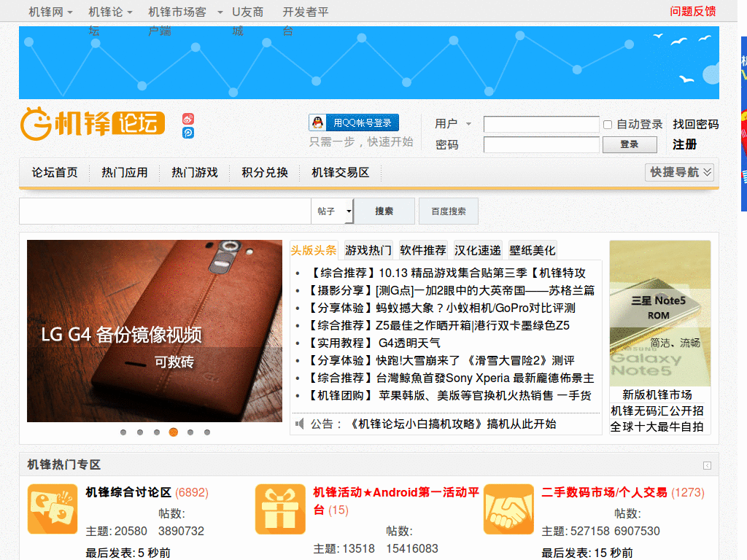Click the 三星 Note5 ROM thumbnail
Image resolution: width=747 pixels, height=560 pixels.
pos(659,314)
